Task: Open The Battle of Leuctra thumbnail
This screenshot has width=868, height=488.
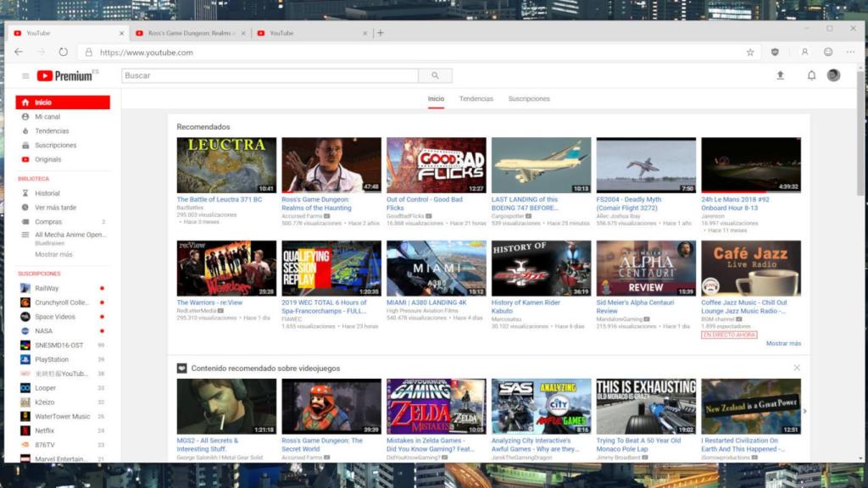Action: click(226, 165)
